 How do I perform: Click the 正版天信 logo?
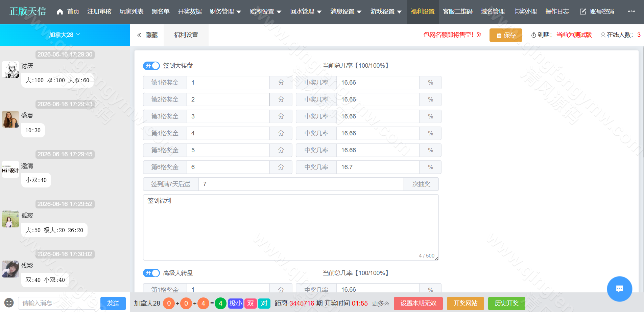[28, 12]
